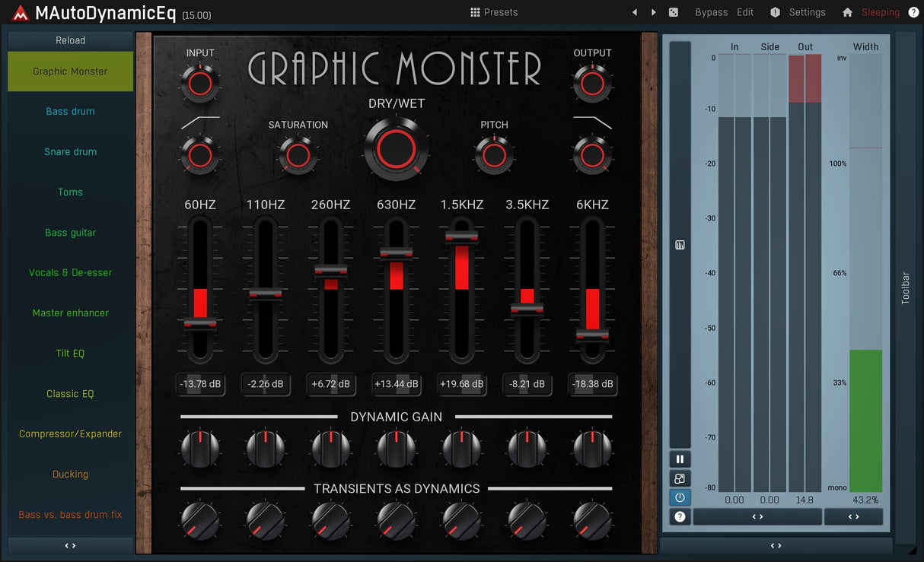Expand the width meter arrows button

[x=853, y=516]
